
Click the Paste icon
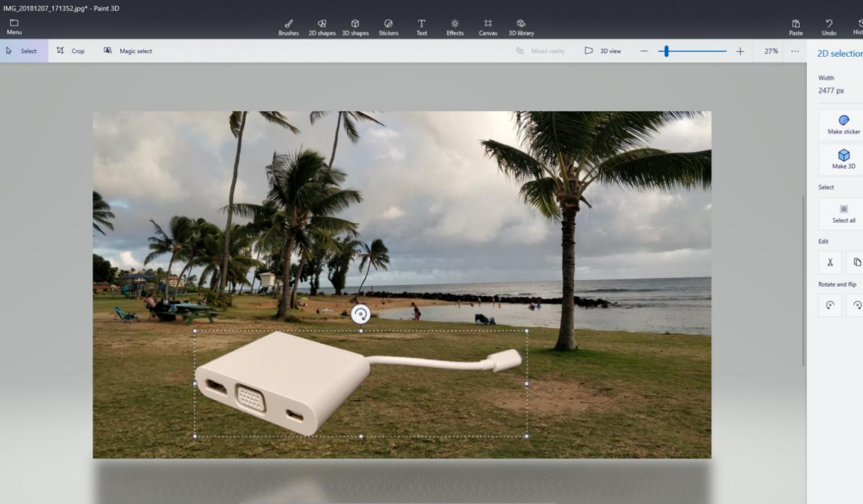[x=796, y=27]
